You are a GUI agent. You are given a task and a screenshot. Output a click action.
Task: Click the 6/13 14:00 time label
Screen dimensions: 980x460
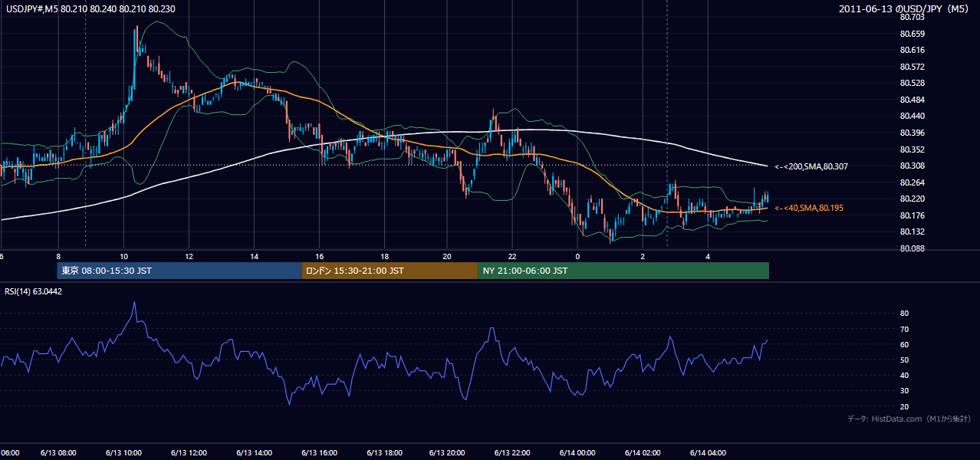click(254, 453)
